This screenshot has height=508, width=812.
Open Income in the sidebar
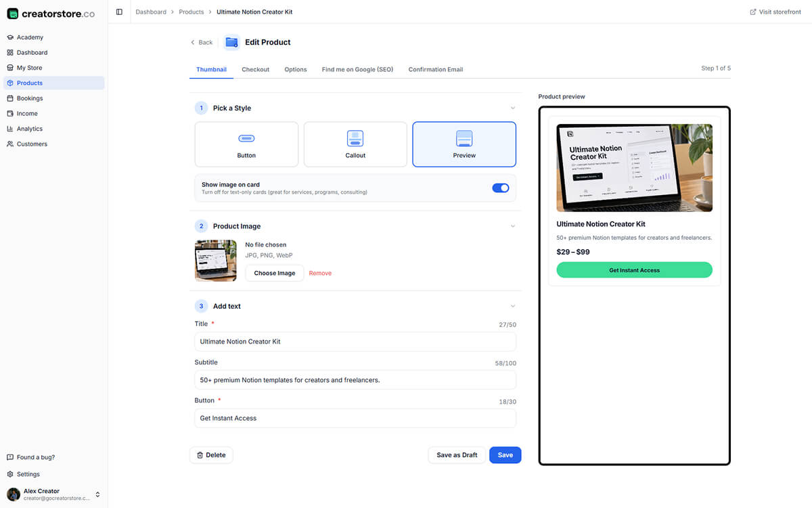click(x=54, y=113)
